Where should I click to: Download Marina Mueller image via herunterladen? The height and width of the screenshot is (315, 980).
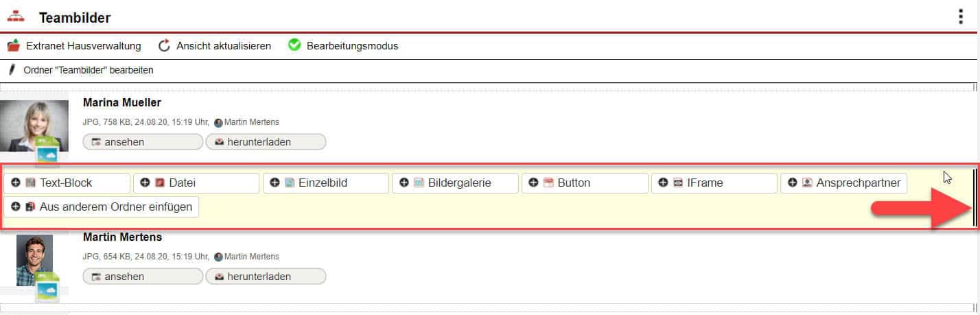point(266,142)
